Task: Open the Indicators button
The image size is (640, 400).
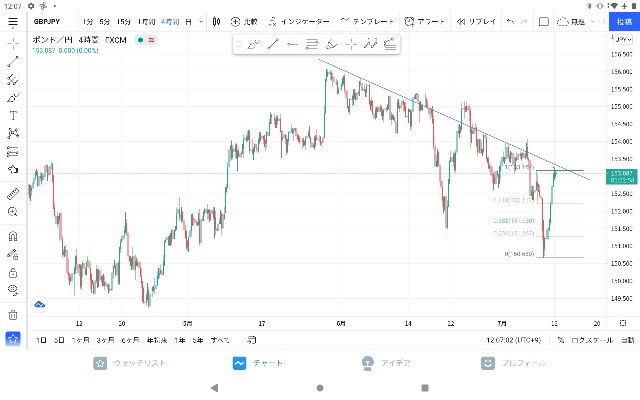Action: click(x=299, y=22)
